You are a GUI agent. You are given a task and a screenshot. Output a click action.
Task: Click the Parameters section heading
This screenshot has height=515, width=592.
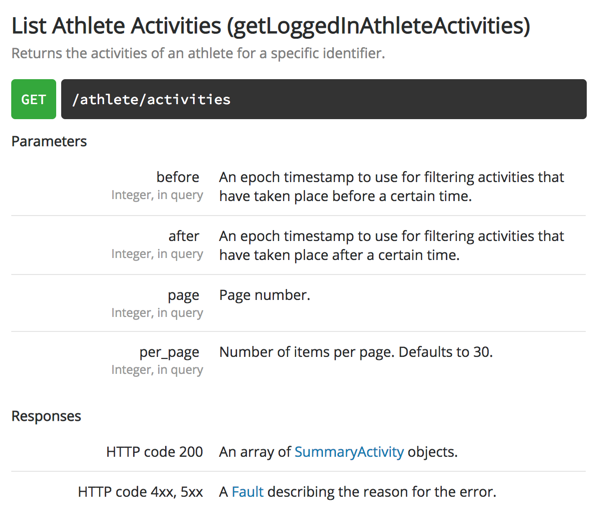tap(49, 141)
